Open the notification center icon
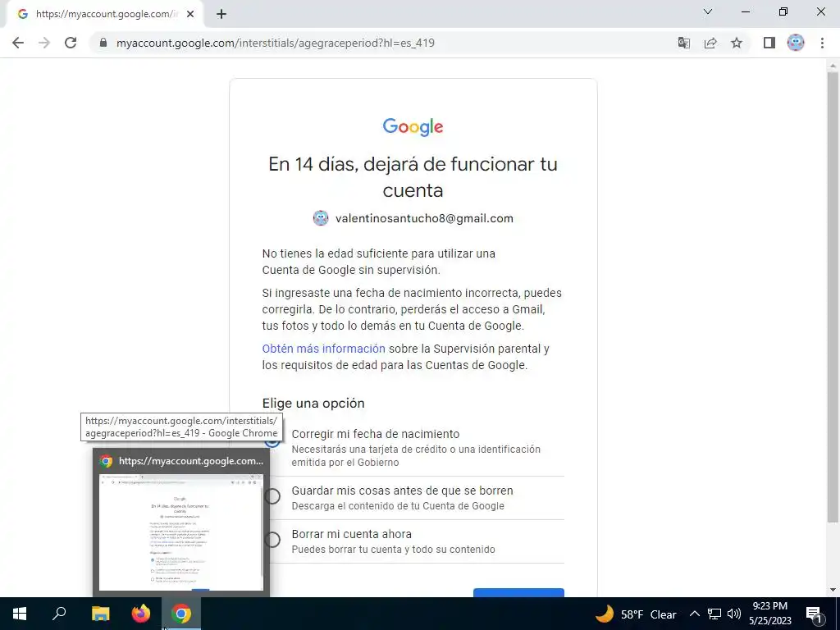Screen dimensions: 840x630 [x=814, y=614]
